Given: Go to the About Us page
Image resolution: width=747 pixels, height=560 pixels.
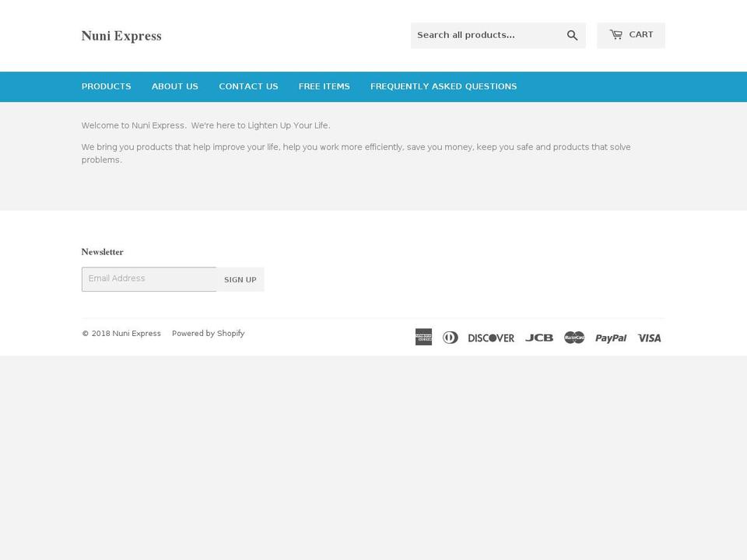Looking at the screenshot, I should pyautogui.click(x=175, y=86).
